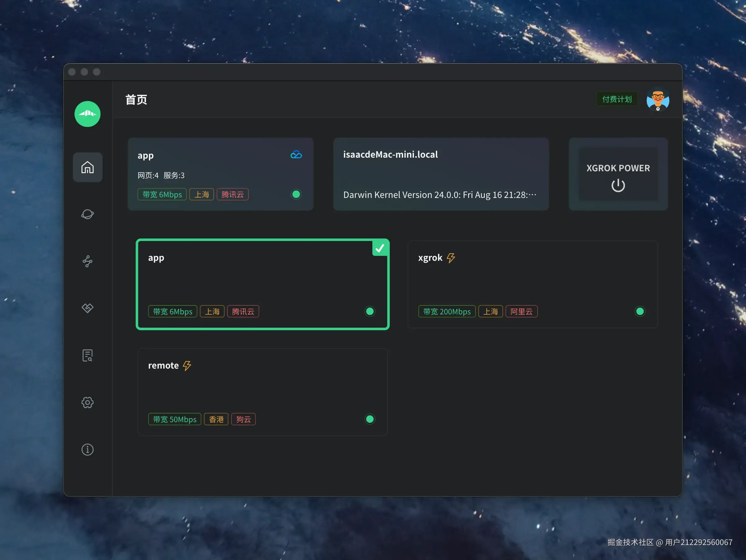Viewport: 746px width, 560px height.
Task: Open the home page sidebar icon
Action: (87, 167)
